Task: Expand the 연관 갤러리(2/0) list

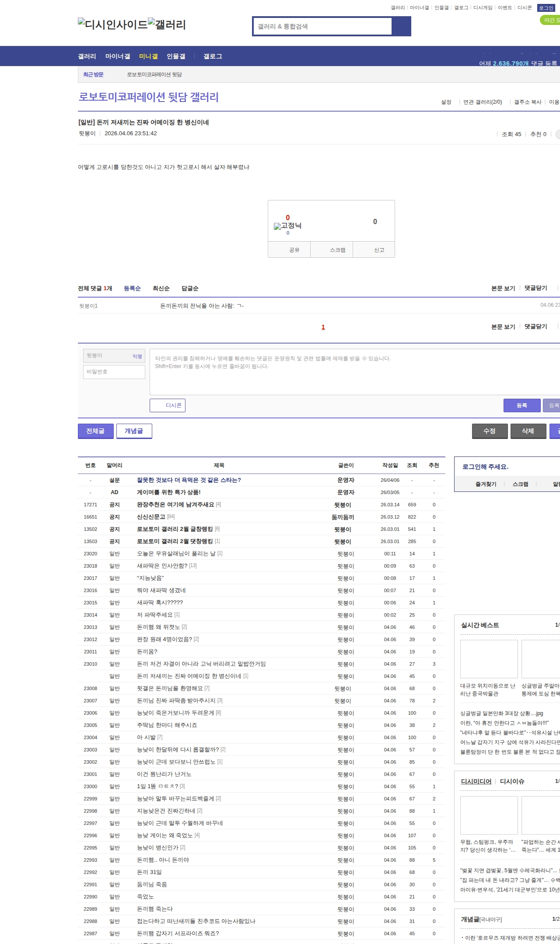Action: click(x=482, y=102)
